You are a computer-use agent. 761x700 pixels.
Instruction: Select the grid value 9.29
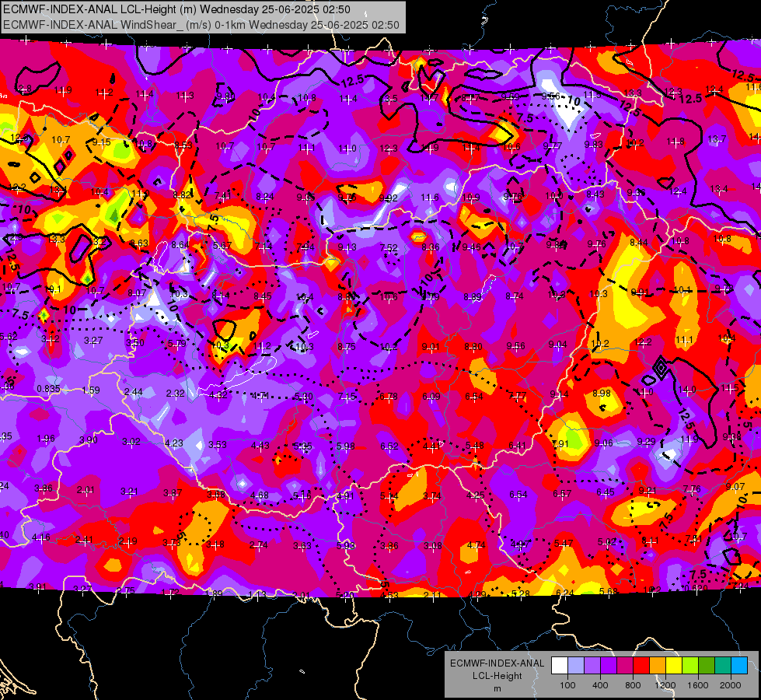(646, 441)
